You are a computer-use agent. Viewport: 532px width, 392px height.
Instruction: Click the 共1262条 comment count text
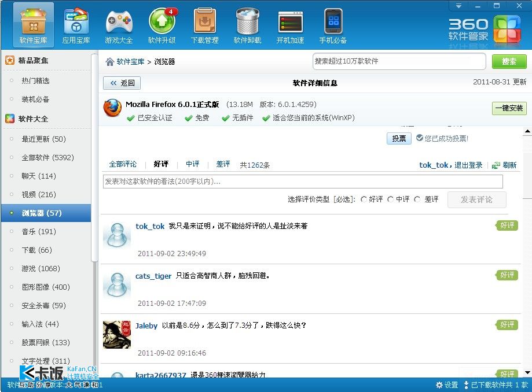coord(255,165)
